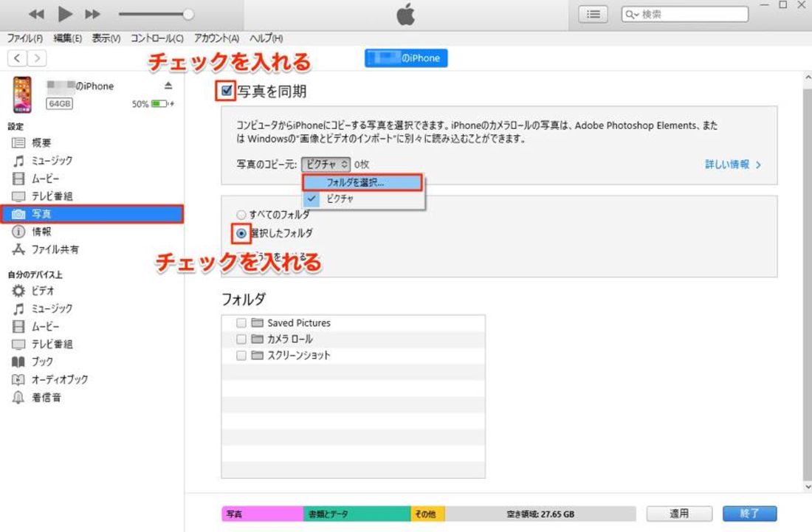Click the iPhone device thumbnail image

pos(22,94)
